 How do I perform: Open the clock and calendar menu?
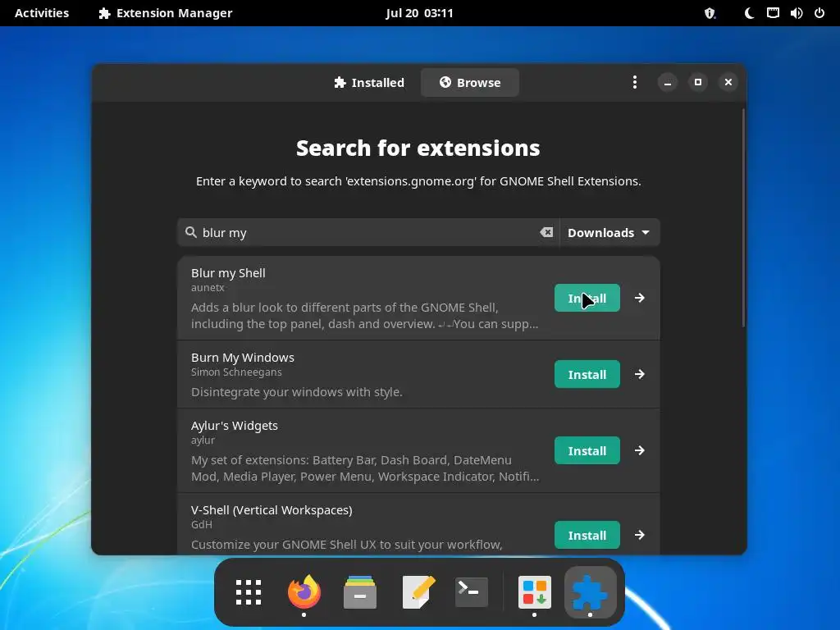(x=419, y=13)
